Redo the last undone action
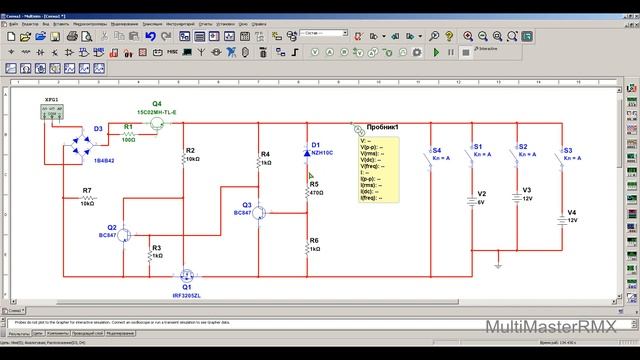 165,37
